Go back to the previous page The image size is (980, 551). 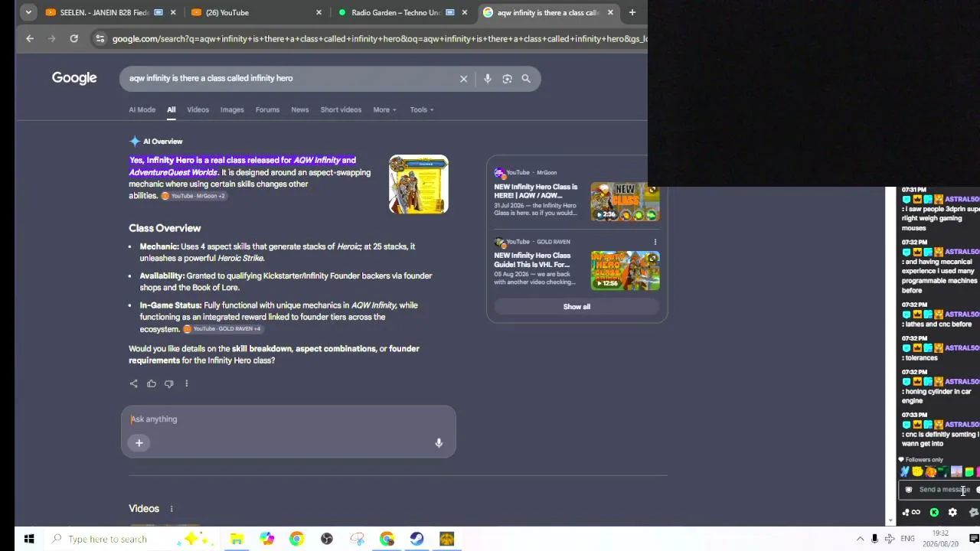30,38
